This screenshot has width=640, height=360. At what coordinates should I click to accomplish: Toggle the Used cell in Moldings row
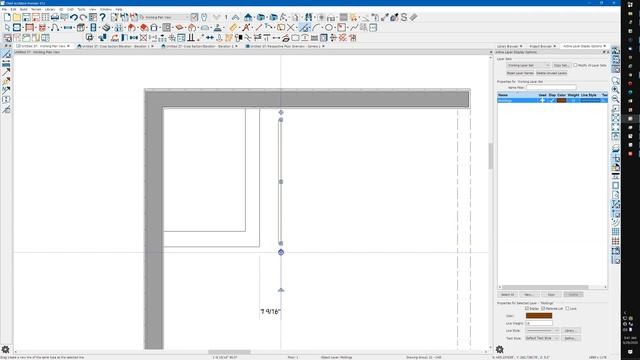[x=542, y=100]
